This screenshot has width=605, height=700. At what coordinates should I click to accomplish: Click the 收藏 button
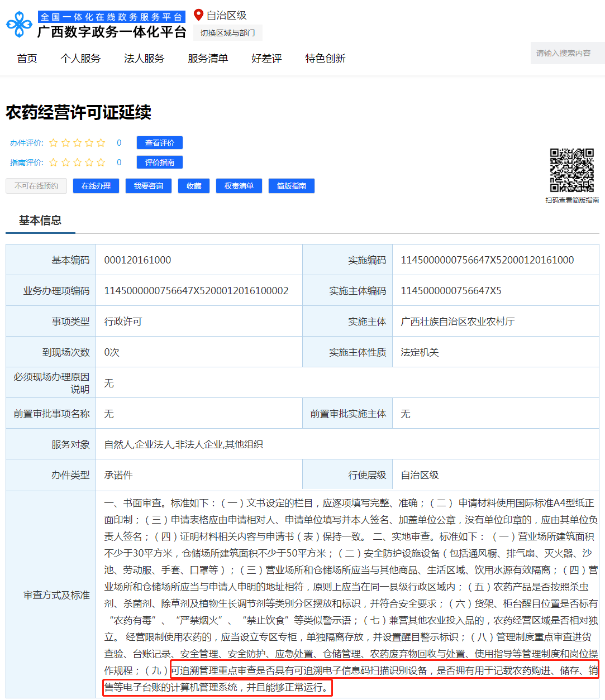pyautogui.click(x=194, y=186)
